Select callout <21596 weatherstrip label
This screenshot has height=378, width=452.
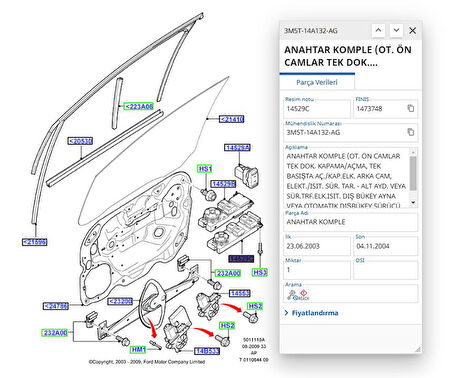point(35,242)
